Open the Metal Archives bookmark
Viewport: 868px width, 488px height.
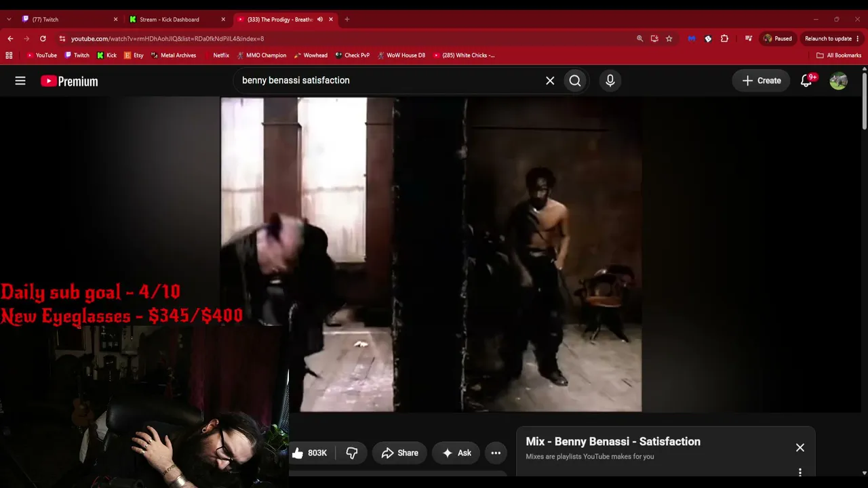pos(174,56)
